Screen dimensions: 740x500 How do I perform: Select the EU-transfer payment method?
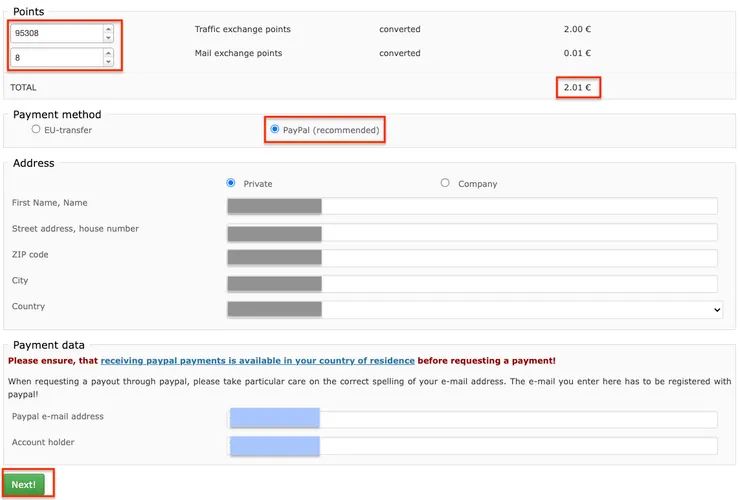[36, 129]
